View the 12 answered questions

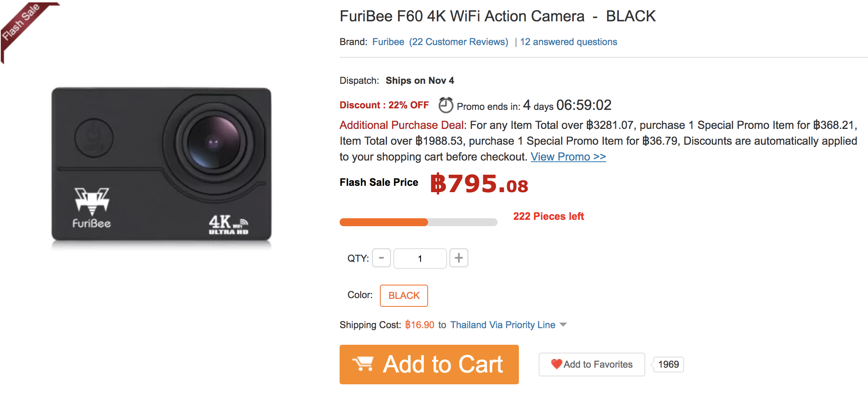coord(568,42)
